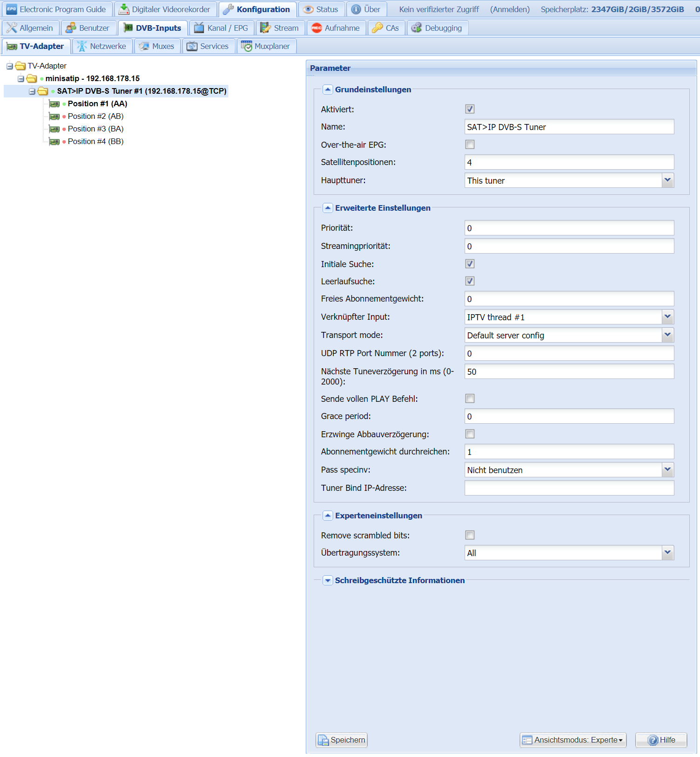Viewport: 700px width, 757px height.
Task: Click the adapter card icon of Position #4 (BB)
Action: 55,142
